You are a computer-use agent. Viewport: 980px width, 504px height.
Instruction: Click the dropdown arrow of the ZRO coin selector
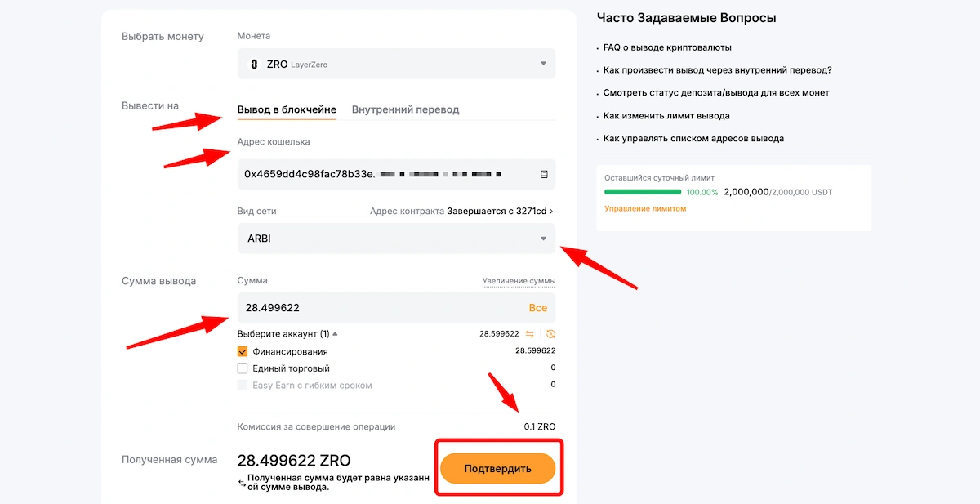(x=543, y=63)
